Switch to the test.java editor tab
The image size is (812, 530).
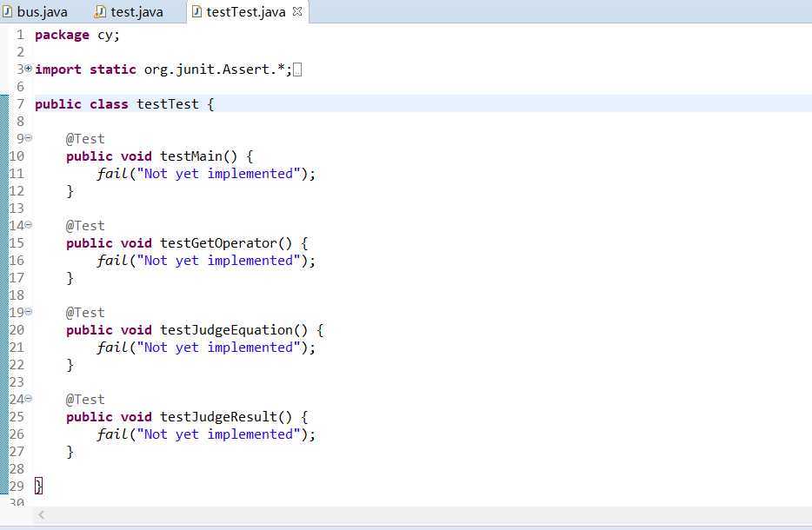[x=130, y=11]
